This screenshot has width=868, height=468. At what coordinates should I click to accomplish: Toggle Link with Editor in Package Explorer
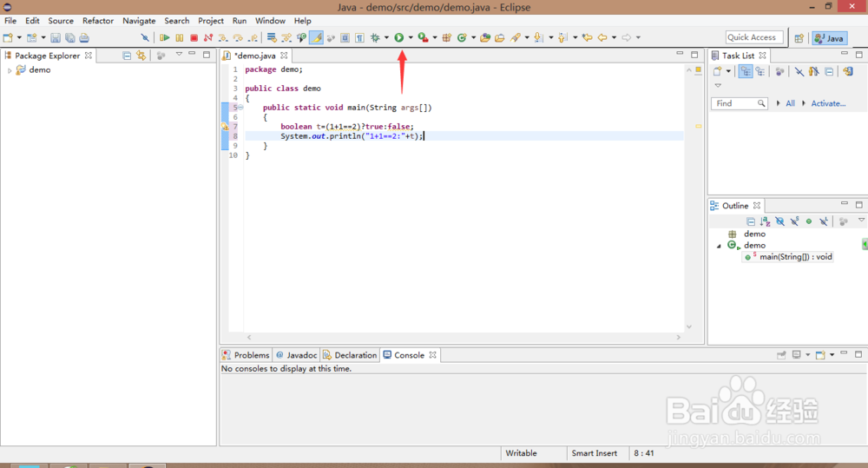[141, 56]
